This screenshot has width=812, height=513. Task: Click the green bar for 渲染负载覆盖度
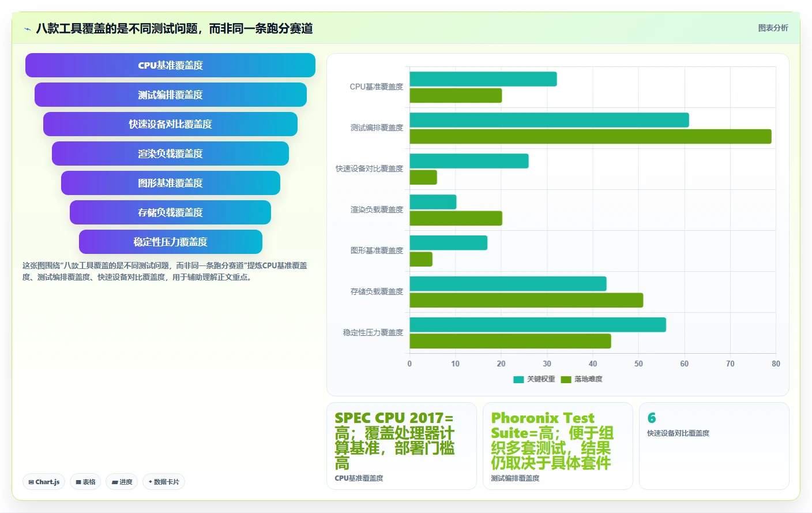[x=456, y=218]
